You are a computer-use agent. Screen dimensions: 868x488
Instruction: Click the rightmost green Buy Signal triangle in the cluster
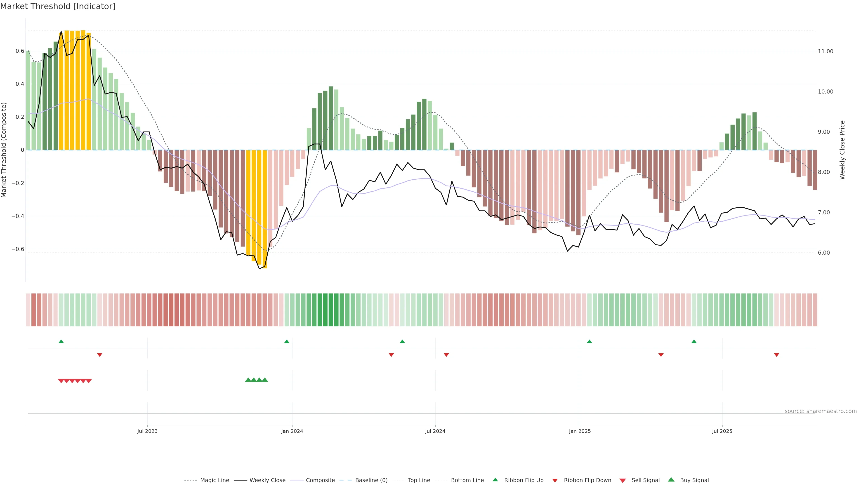tap(265, 380)
